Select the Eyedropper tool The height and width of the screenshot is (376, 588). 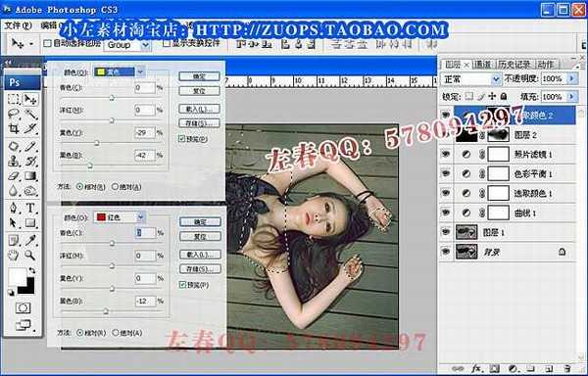click(x=30, y=240)
